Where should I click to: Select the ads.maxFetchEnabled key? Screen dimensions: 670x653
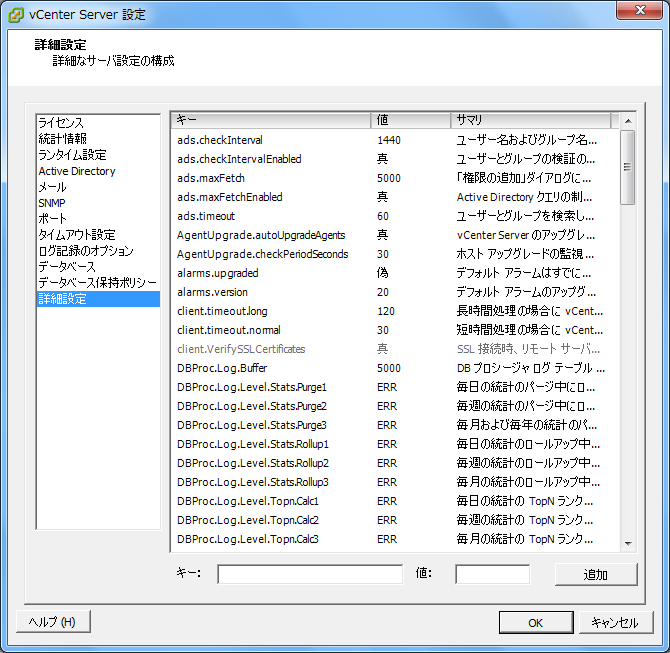[230, 197]
